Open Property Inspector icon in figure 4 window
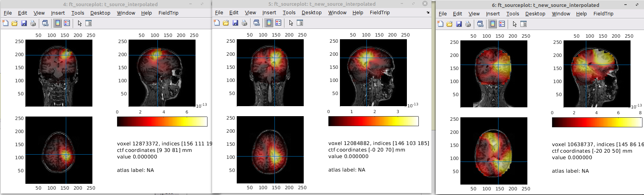Screen dimensions: 644x195 (88, 23)
